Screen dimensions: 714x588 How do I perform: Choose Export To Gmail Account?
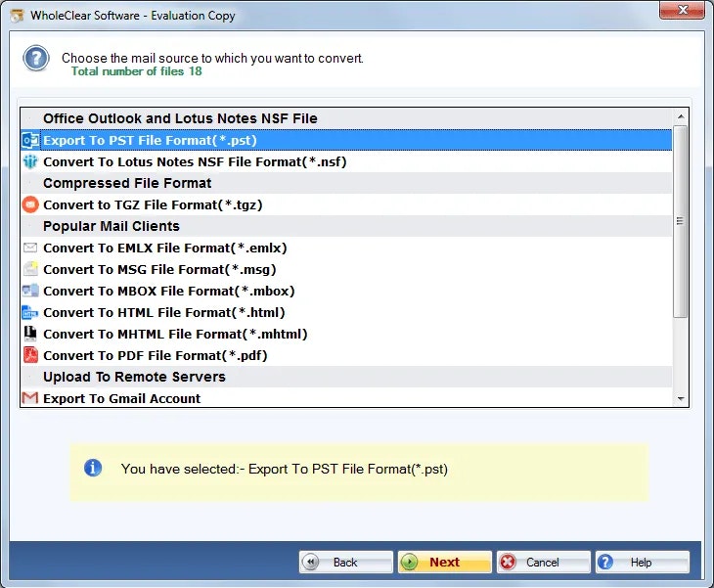[x=346, y=398]
